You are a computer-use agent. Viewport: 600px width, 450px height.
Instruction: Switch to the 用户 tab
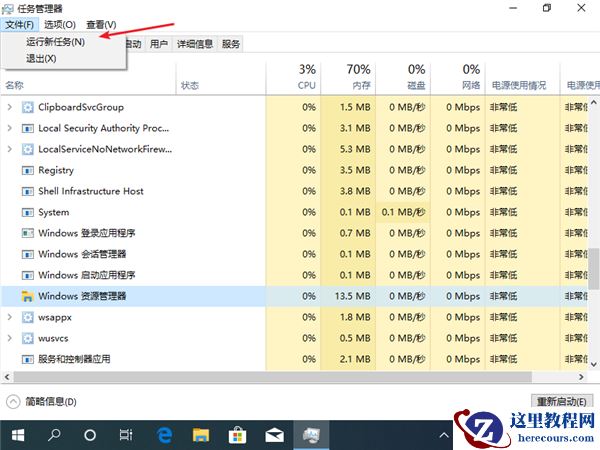[159, 44]
